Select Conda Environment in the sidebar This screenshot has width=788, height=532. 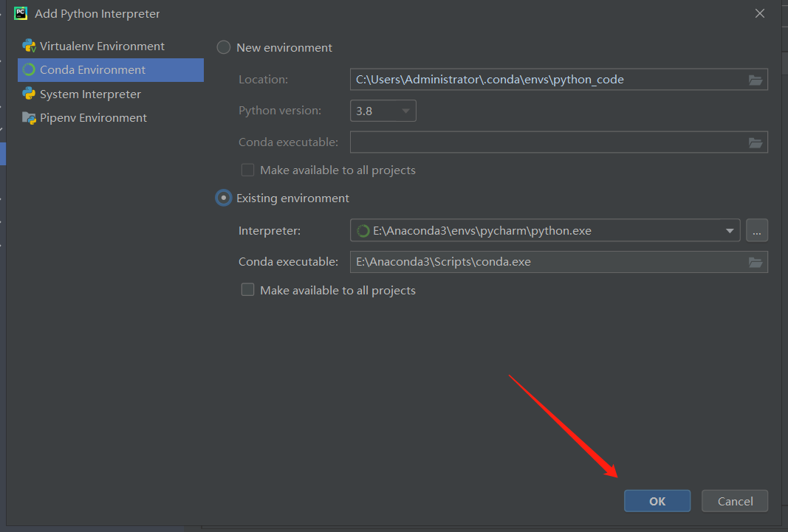pyautogui.click(x=111, y=70)
